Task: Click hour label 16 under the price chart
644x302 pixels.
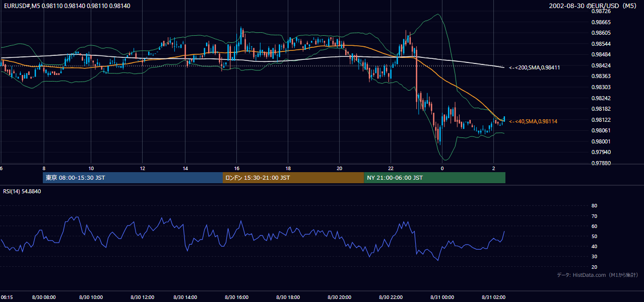Action: (236, 168)
